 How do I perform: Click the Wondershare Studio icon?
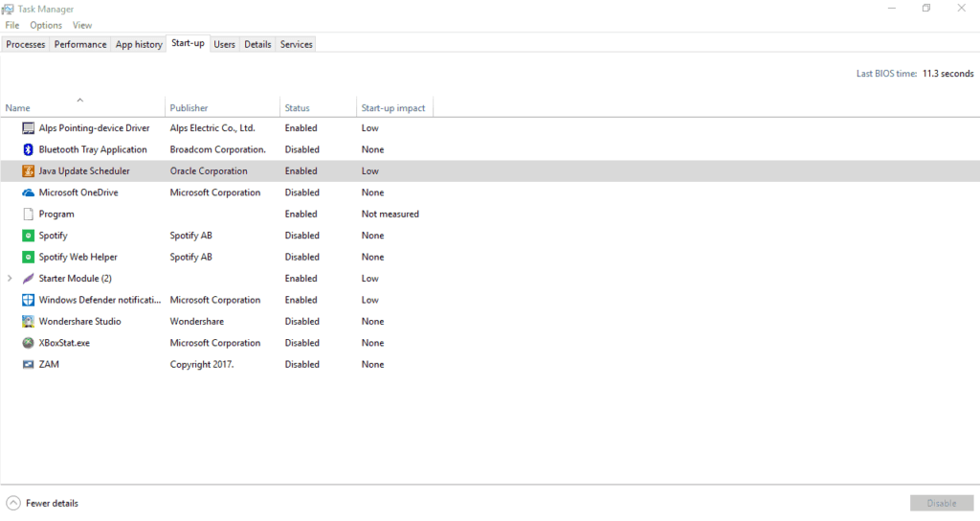tap(28, 322)
